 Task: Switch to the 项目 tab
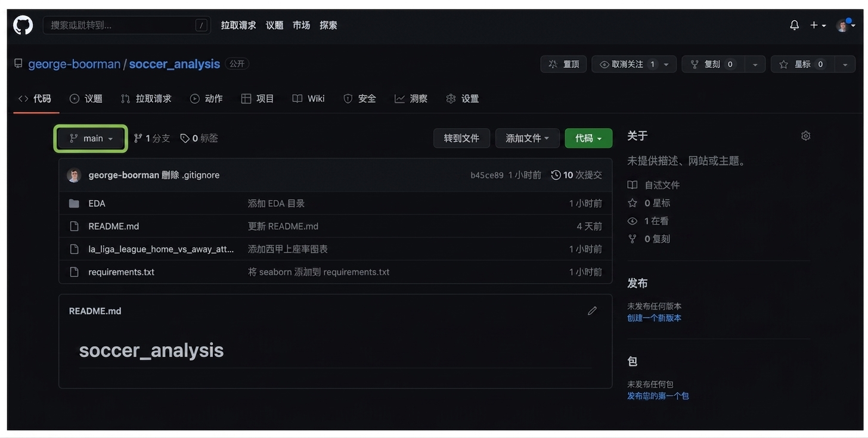pos(258,98)
